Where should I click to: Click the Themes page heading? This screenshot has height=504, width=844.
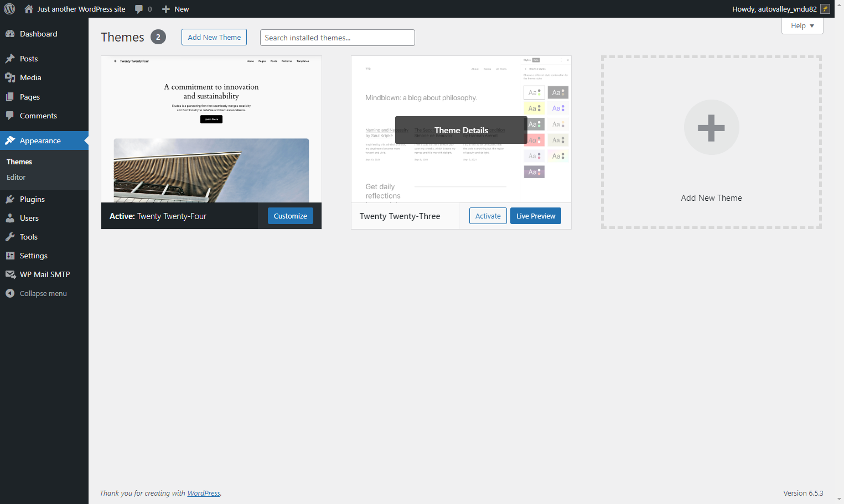pyautogui.click(x=122, y=37)
